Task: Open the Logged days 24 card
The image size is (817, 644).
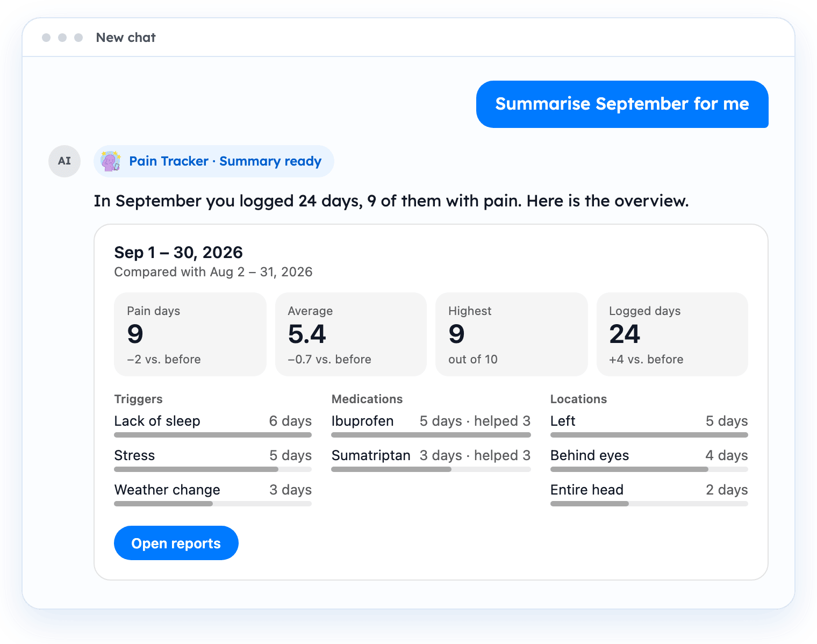Action: pos(672,334)
